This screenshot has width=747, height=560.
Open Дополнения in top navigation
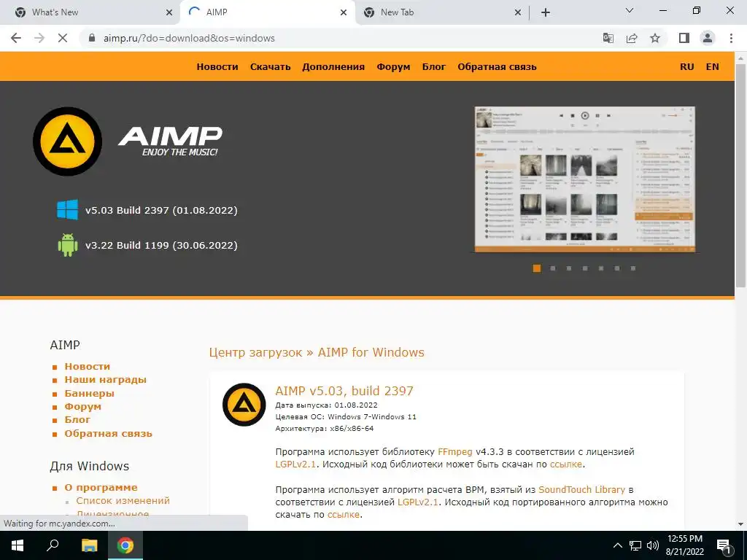point(333,66)
